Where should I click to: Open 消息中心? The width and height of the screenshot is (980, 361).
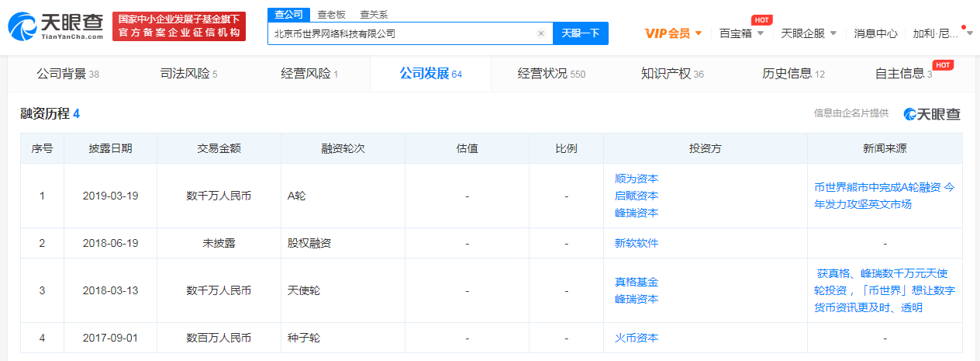point(875,33)
